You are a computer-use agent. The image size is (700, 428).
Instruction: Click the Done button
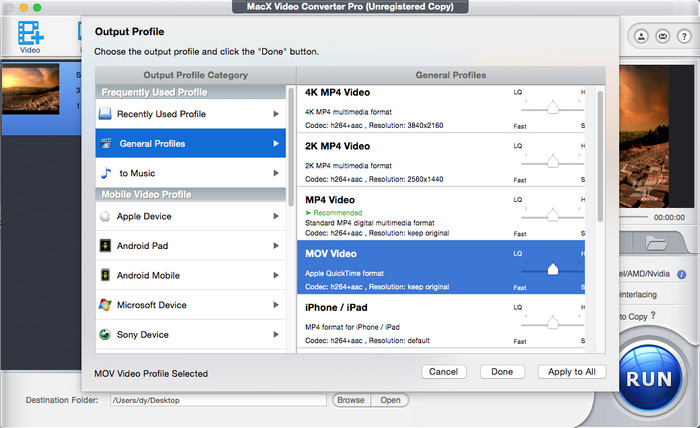pyautogui.click(x=502, y=371)
